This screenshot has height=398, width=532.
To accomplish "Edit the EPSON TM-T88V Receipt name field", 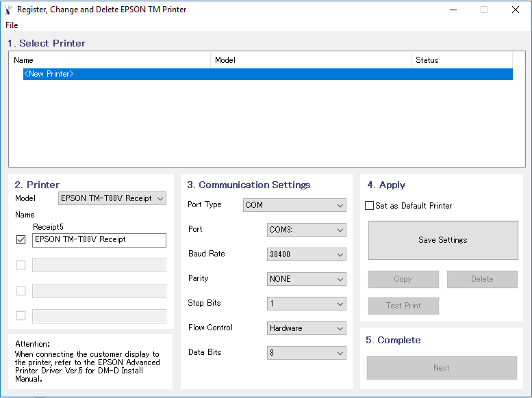I will tap(99, 240).
